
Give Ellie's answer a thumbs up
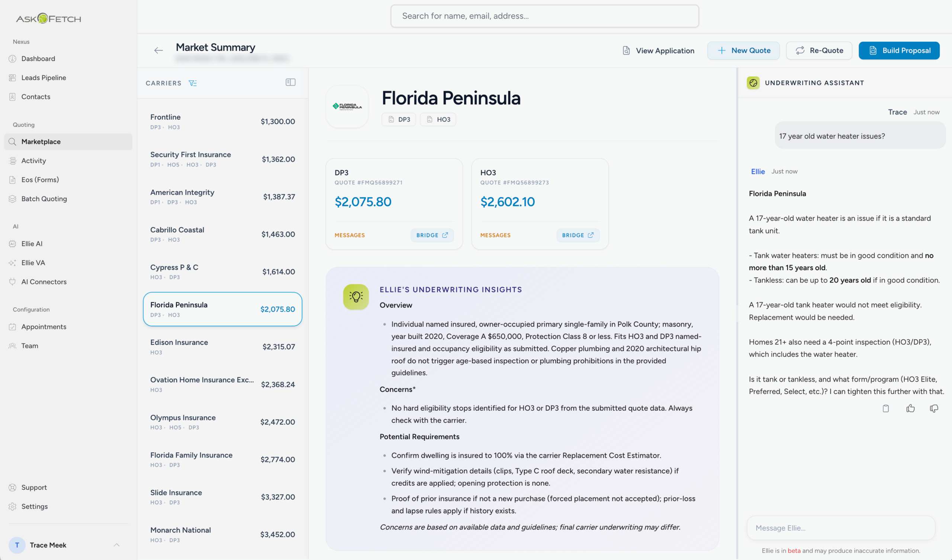tap(910, 408)
